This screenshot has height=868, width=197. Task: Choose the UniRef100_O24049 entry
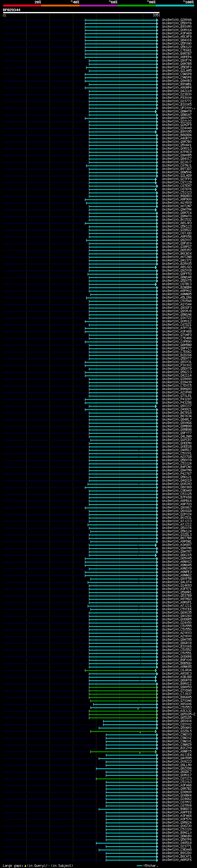[x=177, y=128]
